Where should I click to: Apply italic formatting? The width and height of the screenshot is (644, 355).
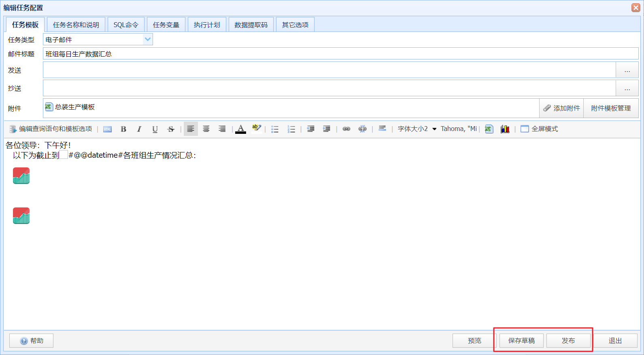139,129
